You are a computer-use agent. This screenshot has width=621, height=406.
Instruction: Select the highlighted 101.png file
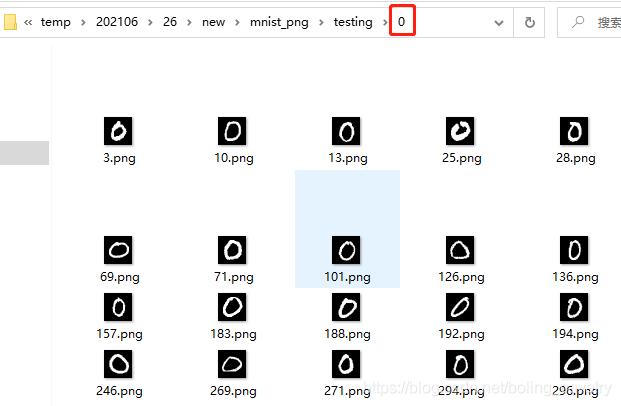[x=347, y=229]
